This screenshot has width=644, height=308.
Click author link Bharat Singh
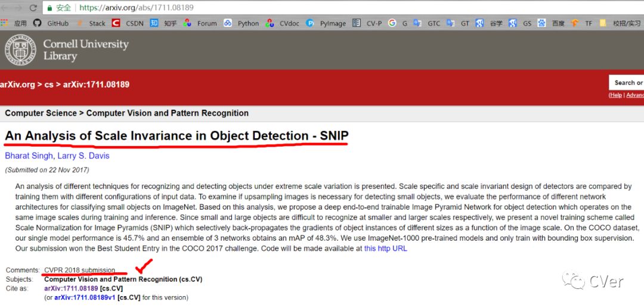[29, 156]
